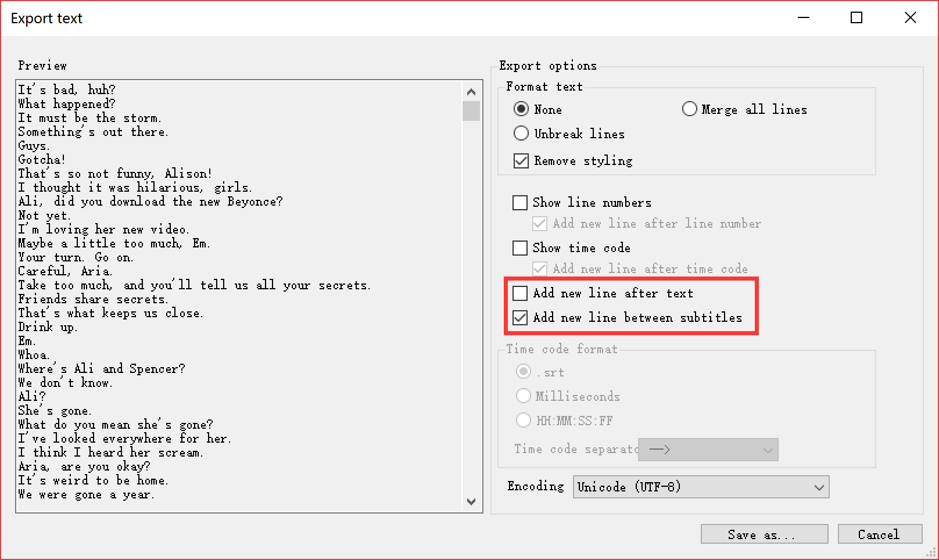The width and height of the screenshot is (939, 560).
Task: Enable Show time code checkbox
Action: tap(520, 248)
